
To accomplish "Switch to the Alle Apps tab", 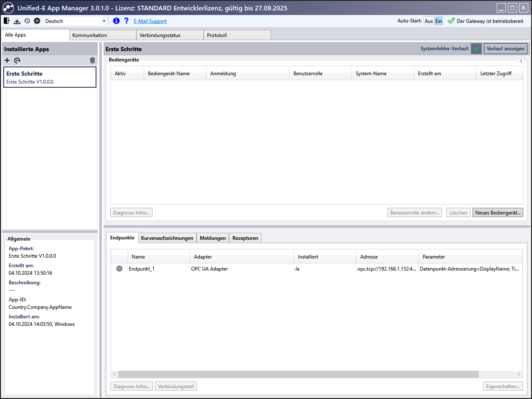I will click(x=35, y=35).
